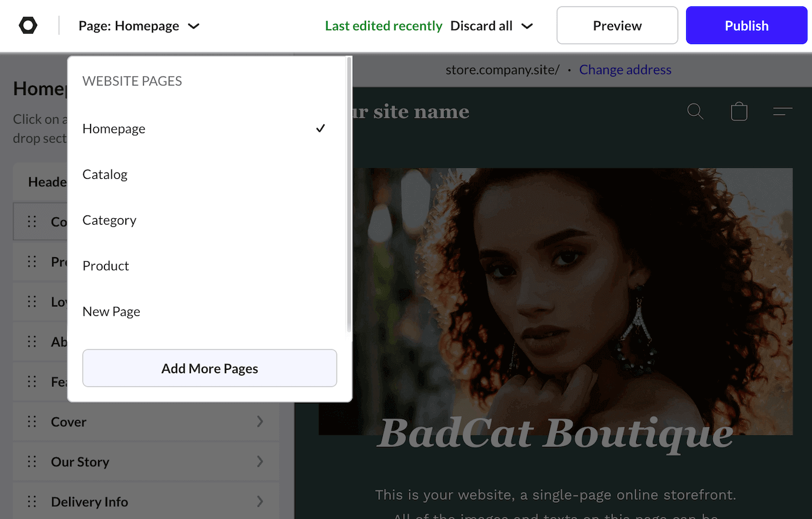Grab the drag handle beside Cover section

[32, 421]
